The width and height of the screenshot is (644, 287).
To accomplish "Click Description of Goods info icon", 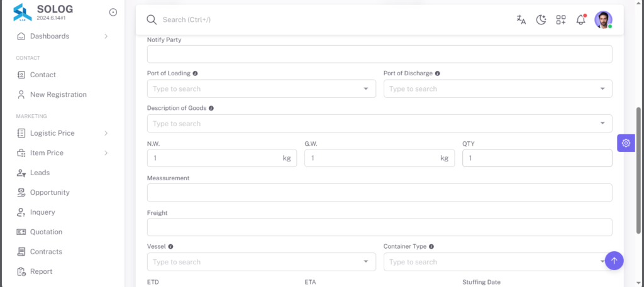I will coord(211,108).
